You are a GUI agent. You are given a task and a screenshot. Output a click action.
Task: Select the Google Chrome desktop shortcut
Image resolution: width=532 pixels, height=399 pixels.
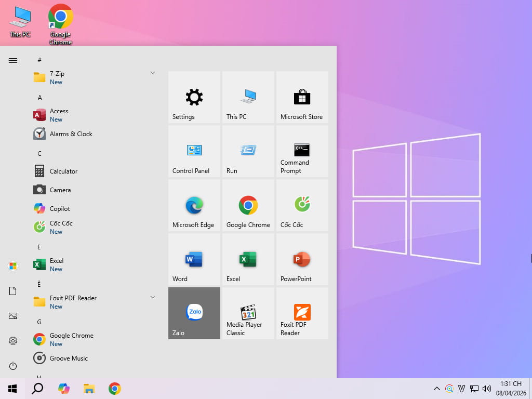tap(60, 24)
